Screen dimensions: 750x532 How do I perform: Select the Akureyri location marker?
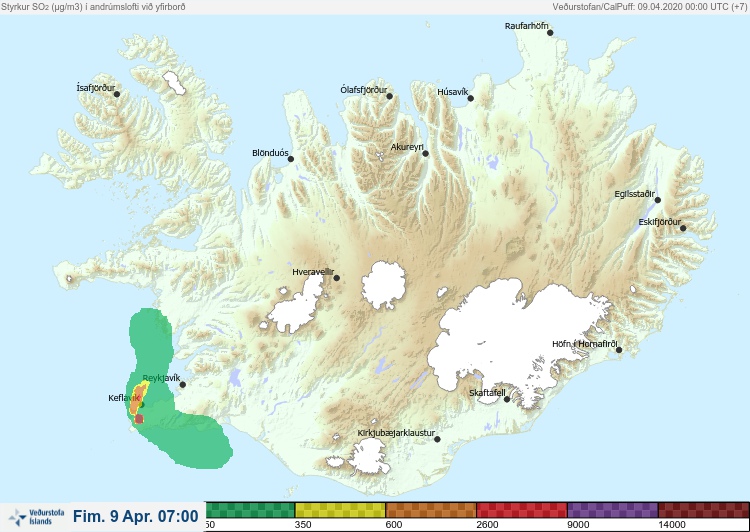point(425,154)
